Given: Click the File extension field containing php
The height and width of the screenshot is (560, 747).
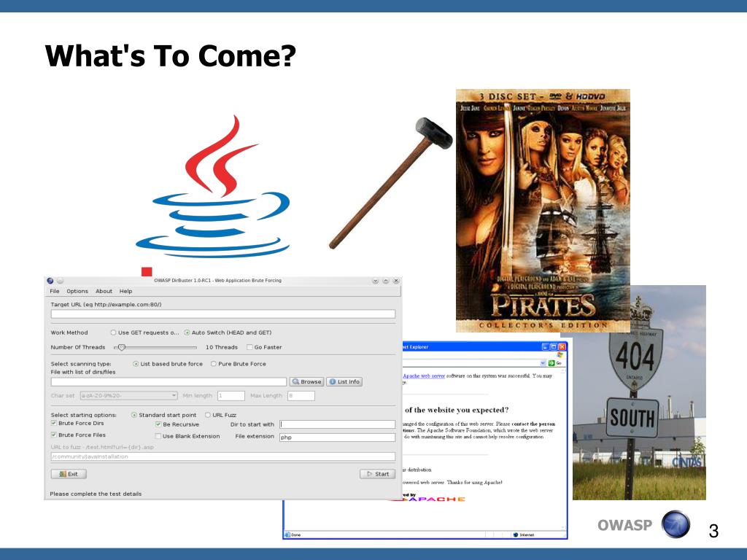Looking at the screenshot, I should tap(337, 437).
